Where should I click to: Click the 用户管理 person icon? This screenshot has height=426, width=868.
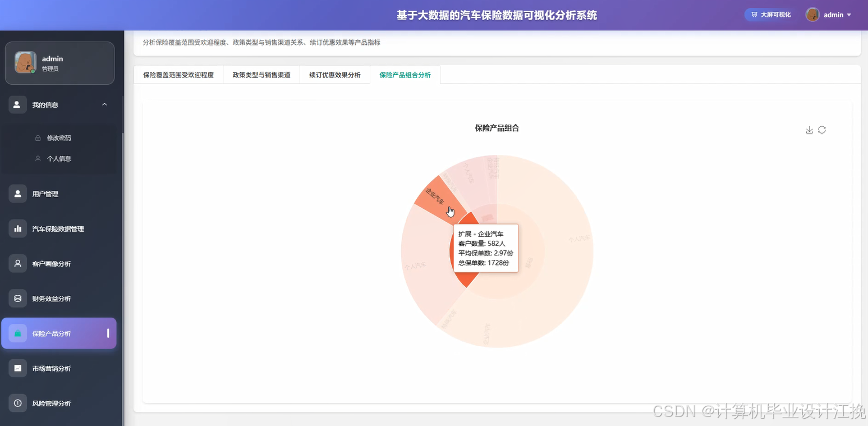pyautogui.click(x=17, y=194)
